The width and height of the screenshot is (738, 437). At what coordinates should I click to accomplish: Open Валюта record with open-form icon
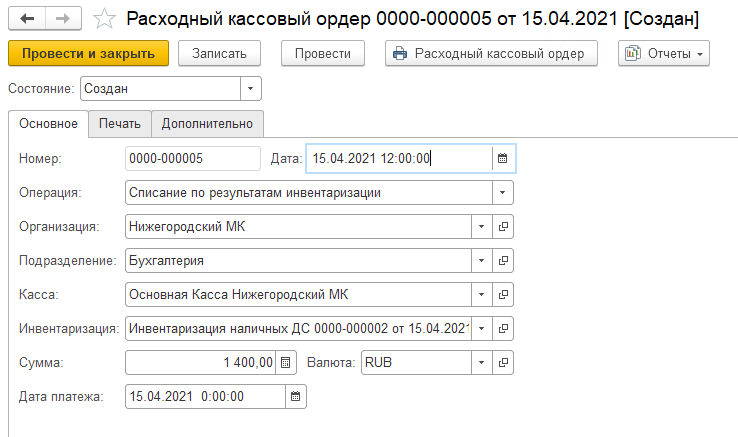pos(504,362)
